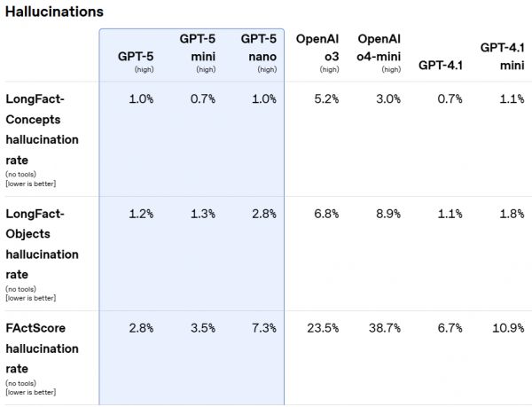Select the GPT-5 column header
532x407 pixels.
pos(136,56)
